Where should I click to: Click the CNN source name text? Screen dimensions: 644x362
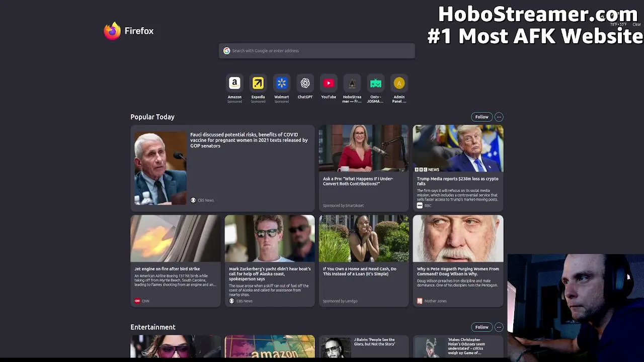pos(145,301)
